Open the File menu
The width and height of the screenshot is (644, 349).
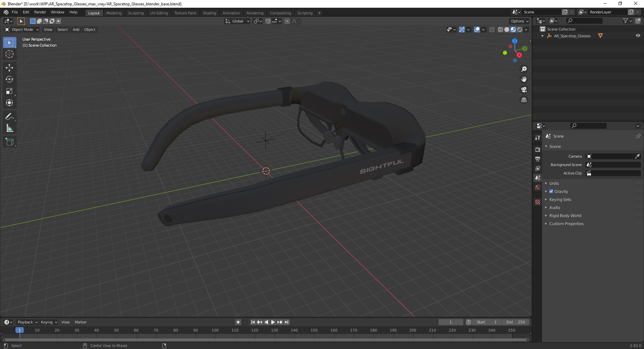click(x=15, y=12)
